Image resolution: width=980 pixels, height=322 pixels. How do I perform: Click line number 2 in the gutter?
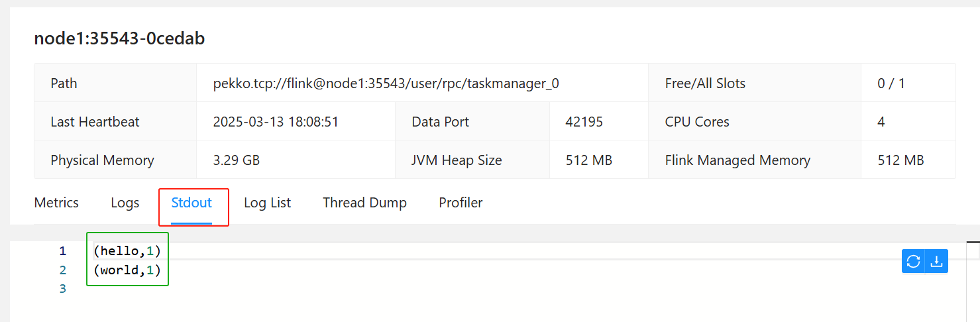coord(63,270)
